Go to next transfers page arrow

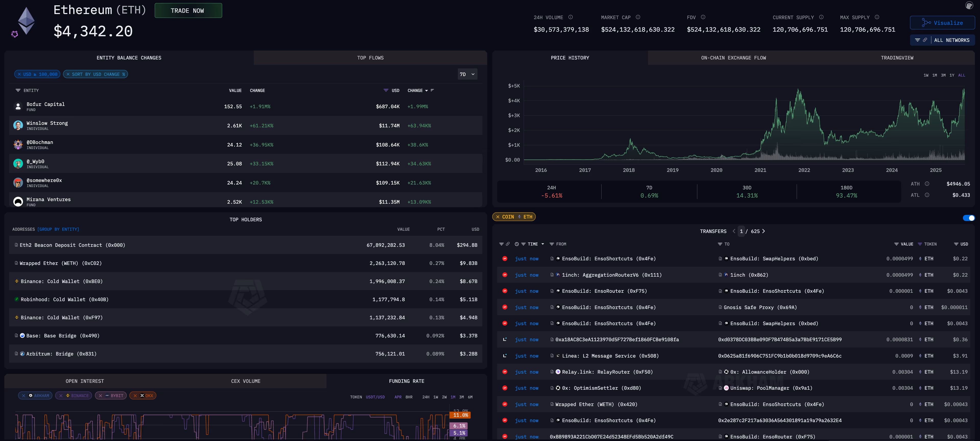point(763,231)
